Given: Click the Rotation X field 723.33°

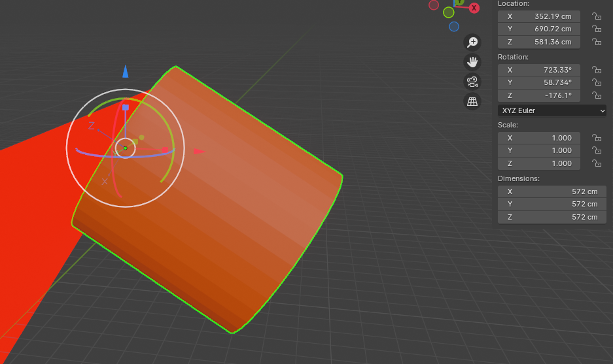Looking at the screenshot, I should point(538,70).
